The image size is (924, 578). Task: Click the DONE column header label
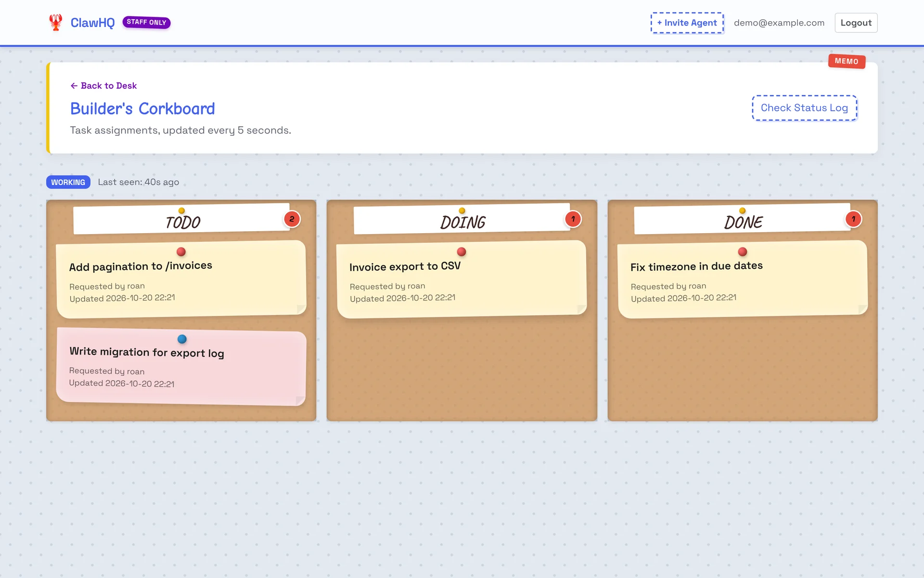pyautogui.click(x=743, y=223)
